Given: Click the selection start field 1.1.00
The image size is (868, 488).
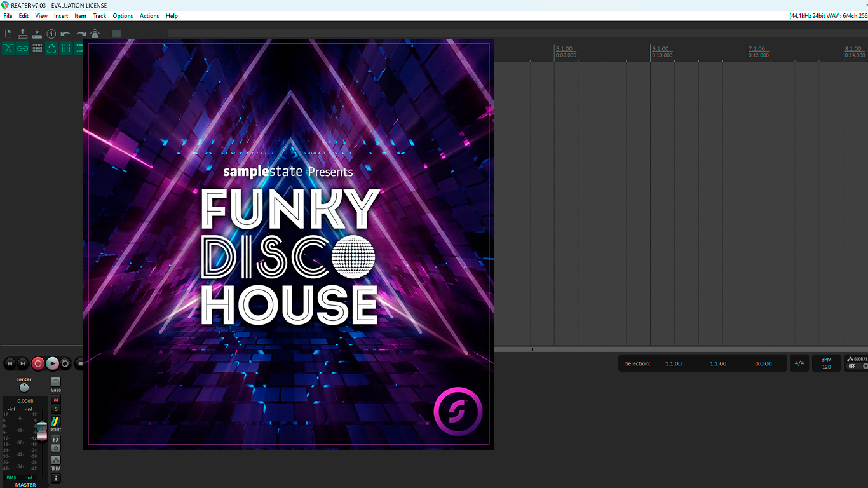Looking at the screenshot, I should [x=674, y=363].
